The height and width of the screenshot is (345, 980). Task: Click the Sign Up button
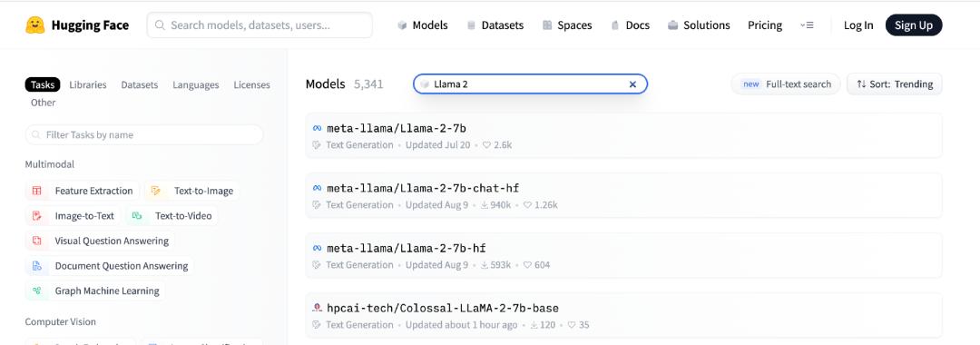pos(913,25)
